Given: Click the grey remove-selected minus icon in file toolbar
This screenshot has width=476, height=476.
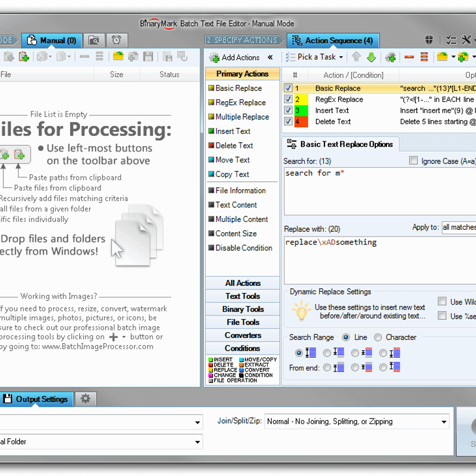Looking at the screenshot, I should click(84, 57).
